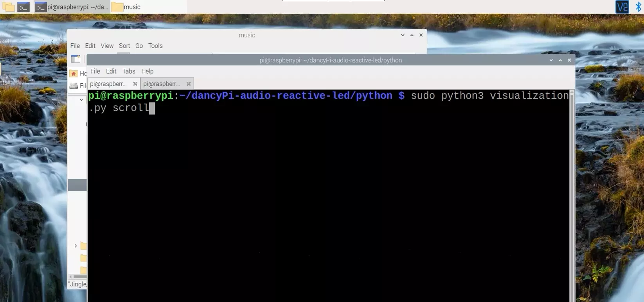The height and width of the screenshot is (302, 644).
Task: Click the new window icon in file manager toolbar
Action: (x=76, y=59)
